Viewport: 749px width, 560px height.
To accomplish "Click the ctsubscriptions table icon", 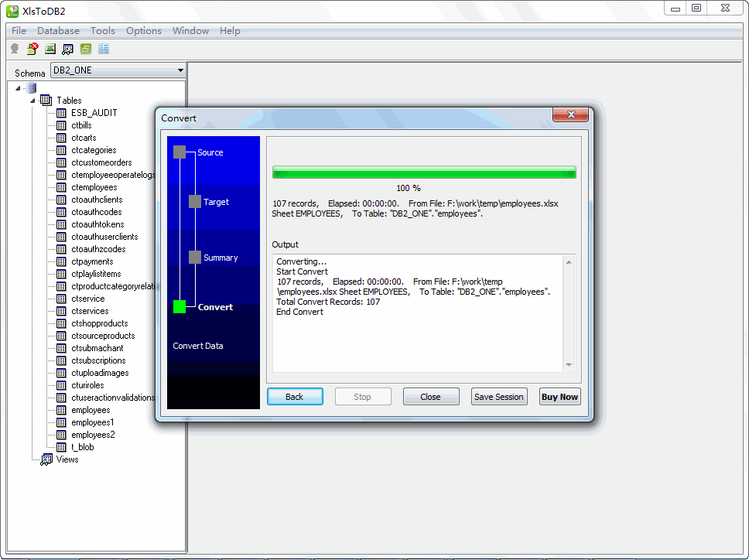I will coord(61,360).
